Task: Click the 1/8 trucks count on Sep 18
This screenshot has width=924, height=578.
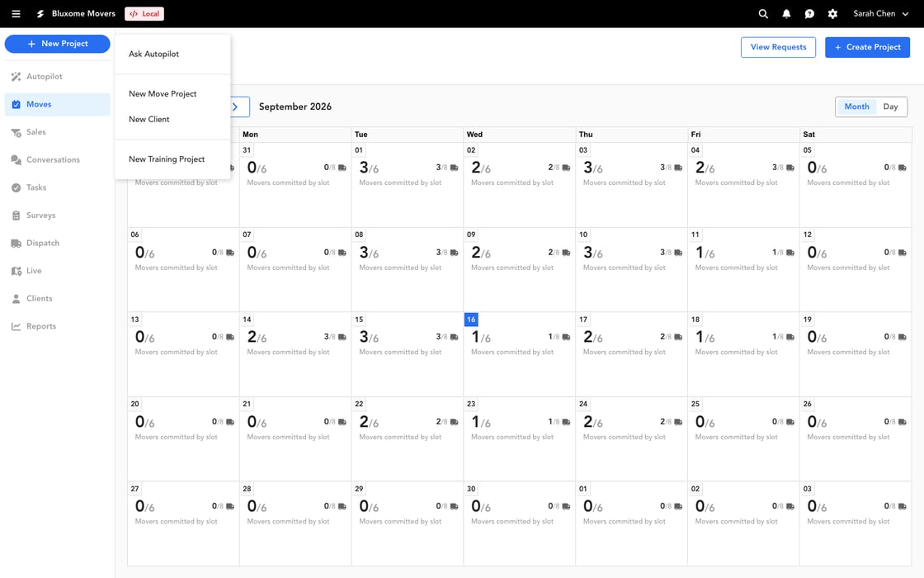Action: (x=777, y=338)
